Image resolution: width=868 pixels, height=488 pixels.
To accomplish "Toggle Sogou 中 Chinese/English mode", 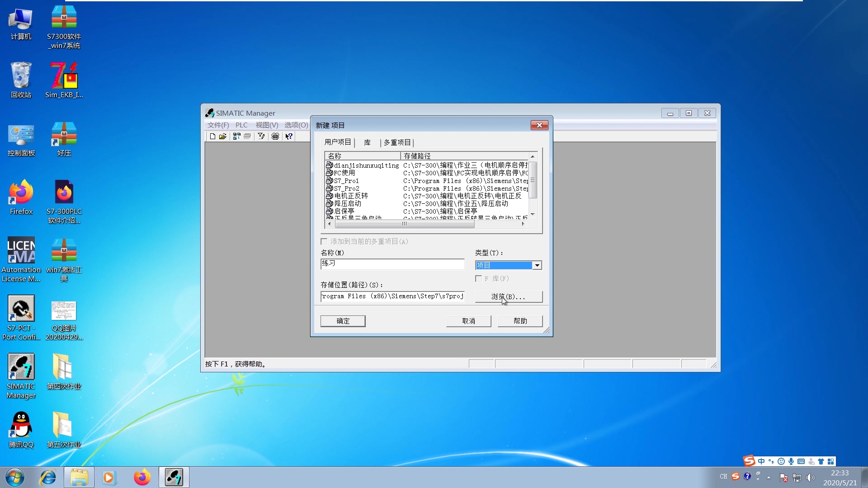I will (x=761, y=461).
